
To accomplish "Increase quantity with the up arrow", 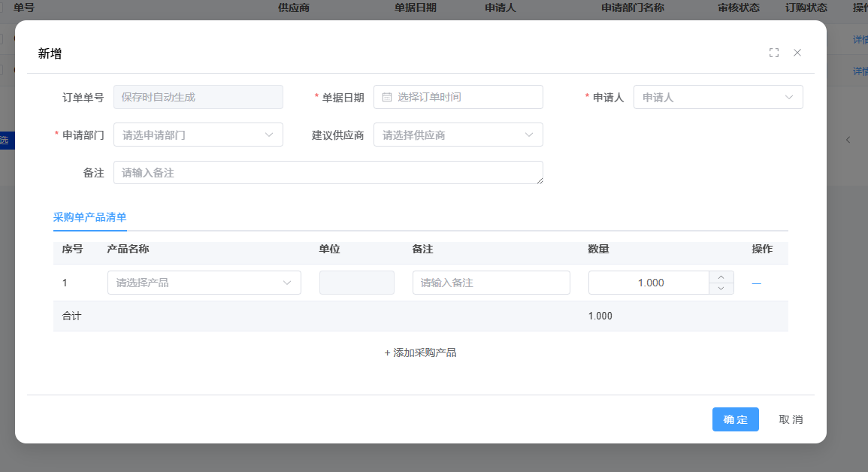I will pos(721,277).
